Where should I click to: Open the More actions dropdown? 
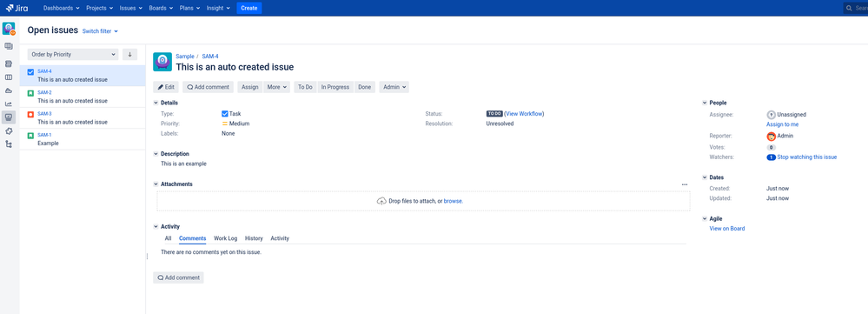[277, 87]
